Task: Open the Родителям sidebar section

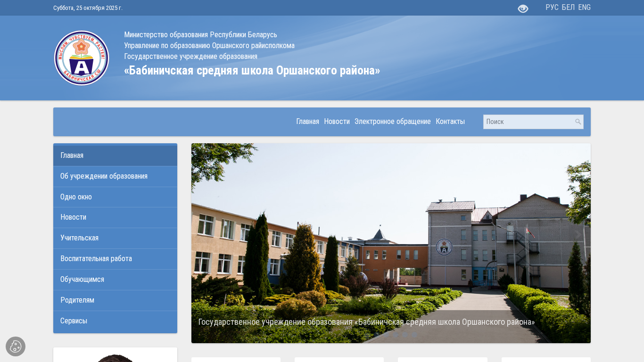Action: [115, 300]
